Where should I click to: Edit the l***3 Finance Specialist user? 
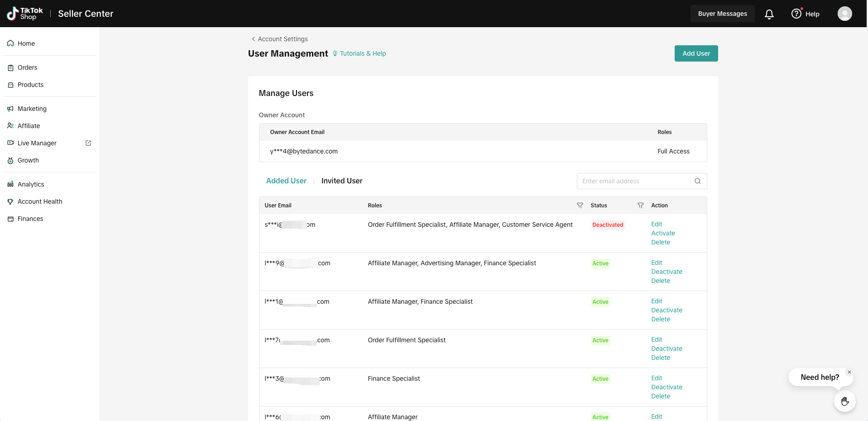click(x=657, y=378)
